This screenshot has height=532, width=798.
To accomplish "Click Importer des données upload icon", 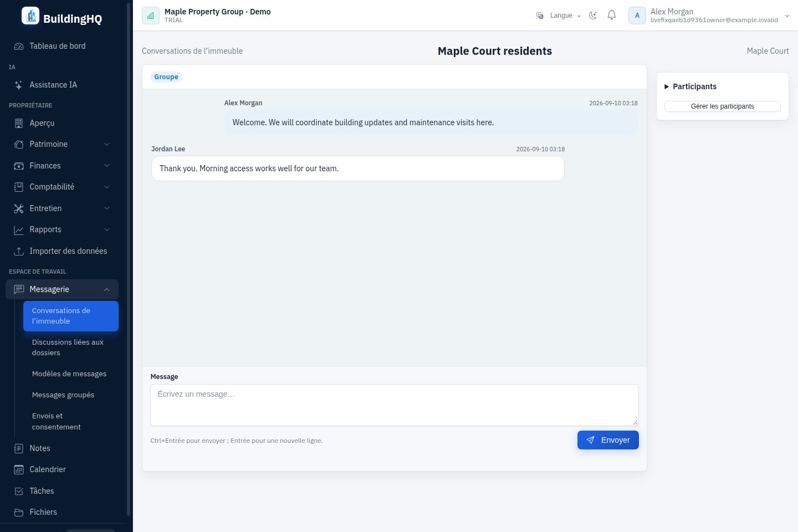I will coord(19,251).
